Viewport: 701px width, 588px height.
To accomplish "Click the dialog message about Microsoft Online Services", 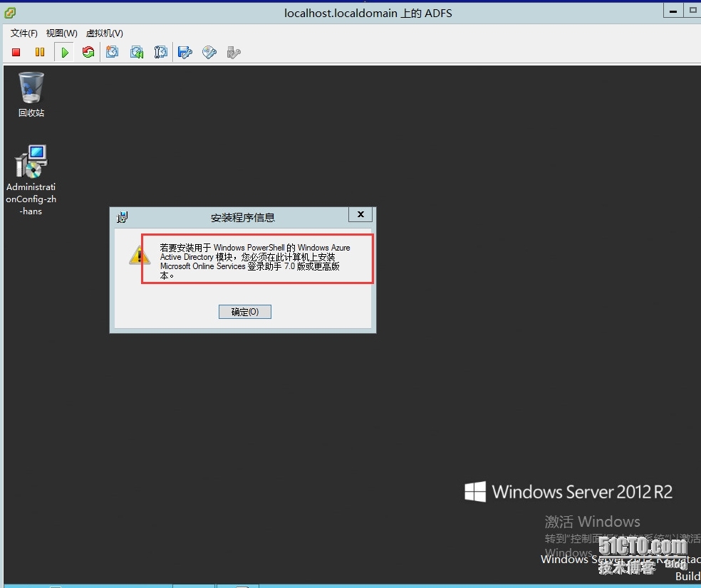I will [255, 261].
